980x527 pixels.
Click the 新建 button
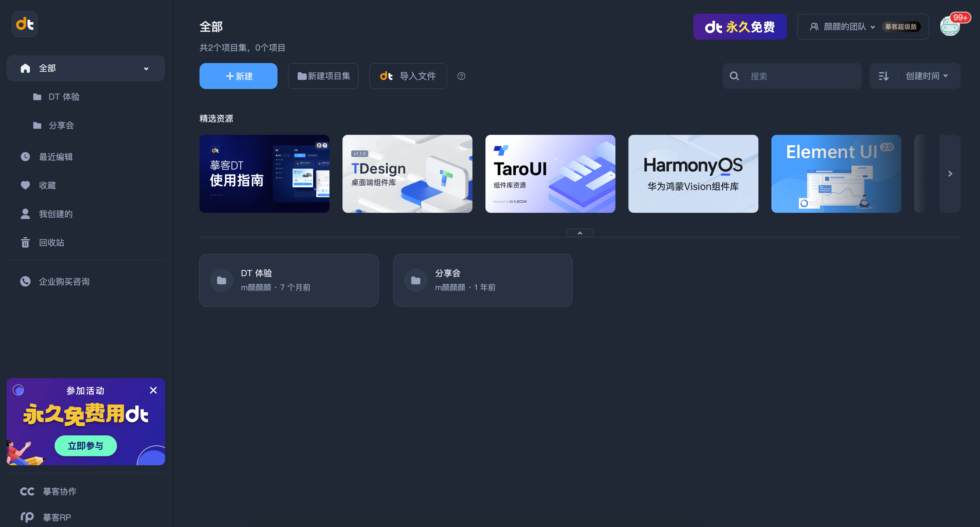pyautogui.click(x=238, y=76)
